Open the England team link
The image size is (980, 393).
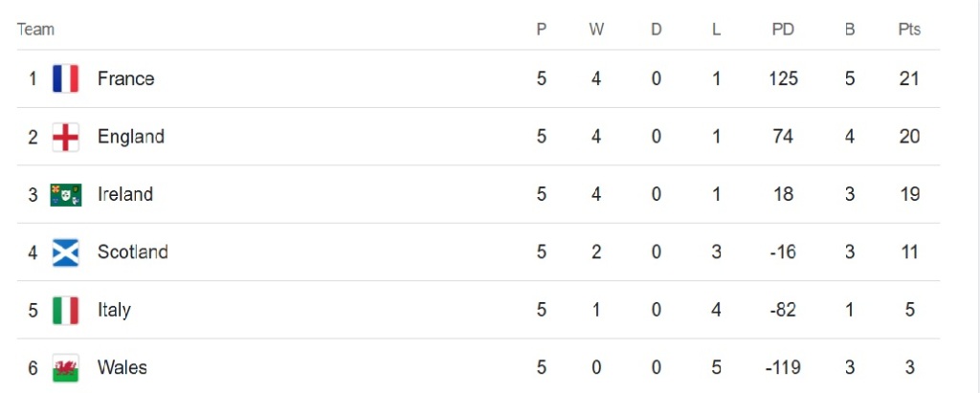130,137
